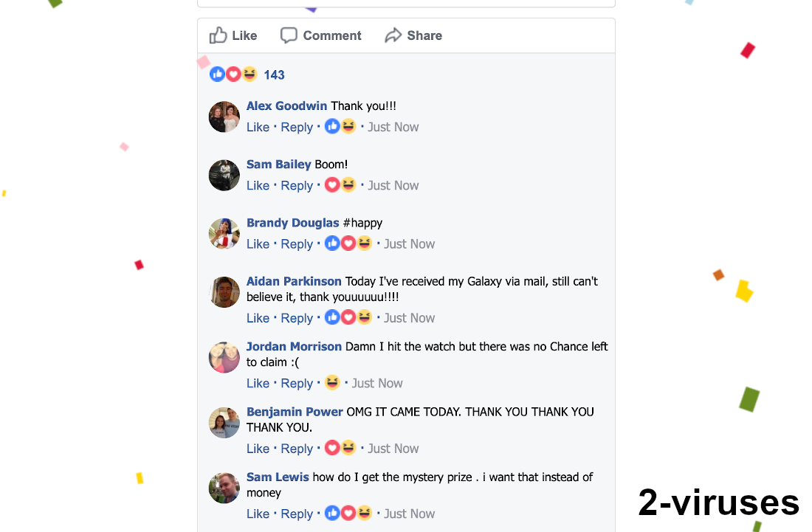812x532 pixels.
Task: Click the Share arrow icon
Action: (x=392, y=35)
